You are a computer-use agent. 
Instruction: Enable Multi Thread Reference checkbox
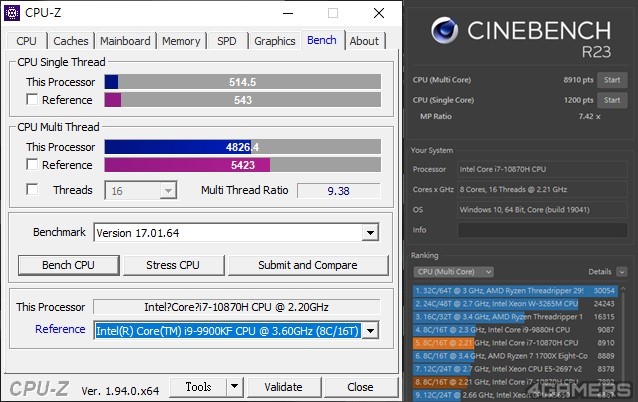32,164
